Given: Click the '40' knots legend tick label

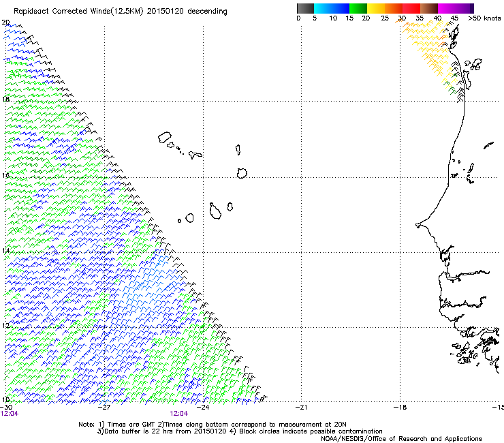Looking at the screenshot, I should coord(437,18).
